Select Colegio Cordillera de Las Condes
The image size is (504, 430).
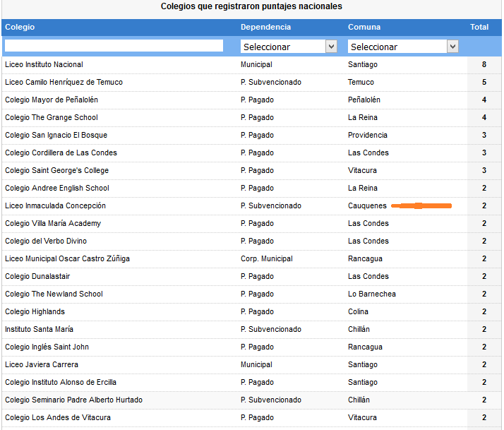click(61, 153)
